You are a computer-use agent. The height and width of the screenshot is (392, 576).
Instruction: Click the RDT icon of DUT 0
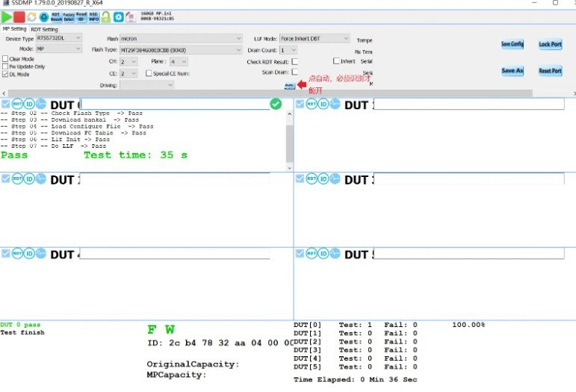click(x=17, y=104)
